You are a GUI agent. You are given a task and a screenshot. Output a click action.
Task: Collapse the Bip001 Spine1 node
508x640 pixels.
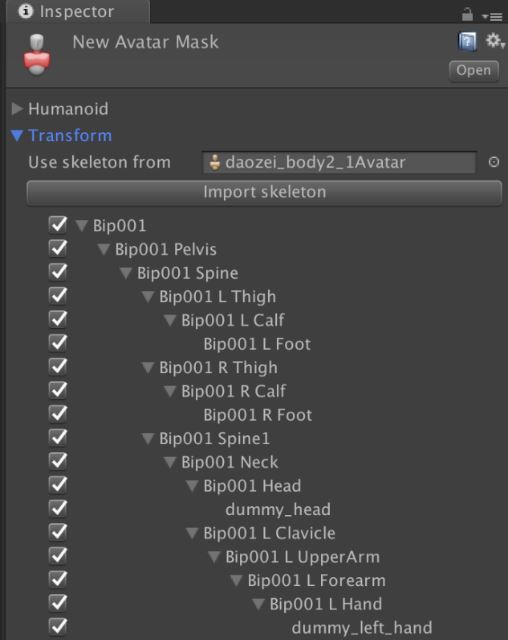coord(147,439)
